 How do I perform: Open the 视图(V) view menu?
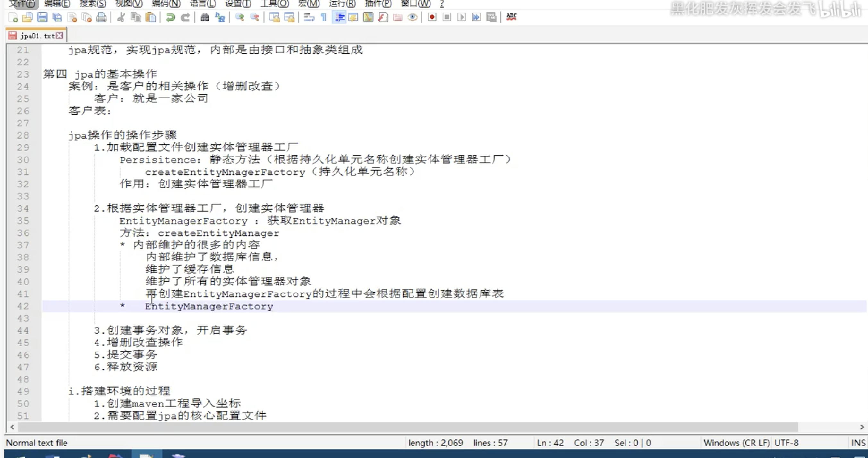(x=129, y=4)
